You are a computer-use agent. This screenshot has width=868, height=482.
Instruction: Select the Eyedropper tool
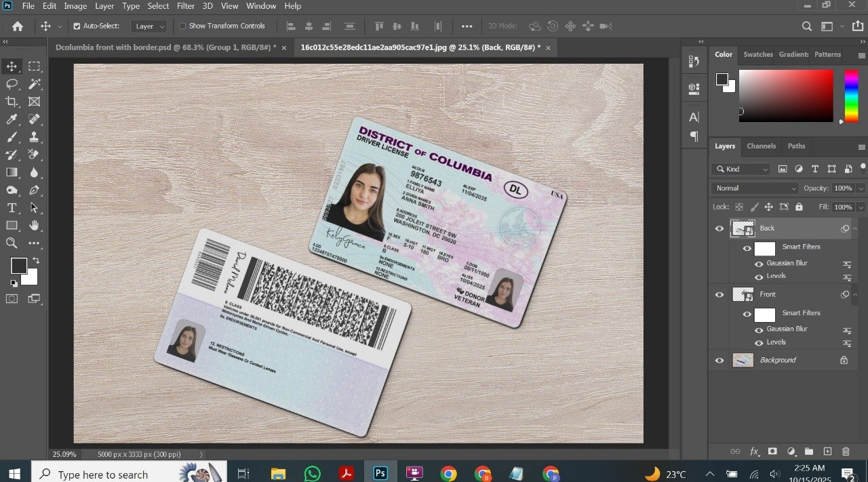coord(12,119)
